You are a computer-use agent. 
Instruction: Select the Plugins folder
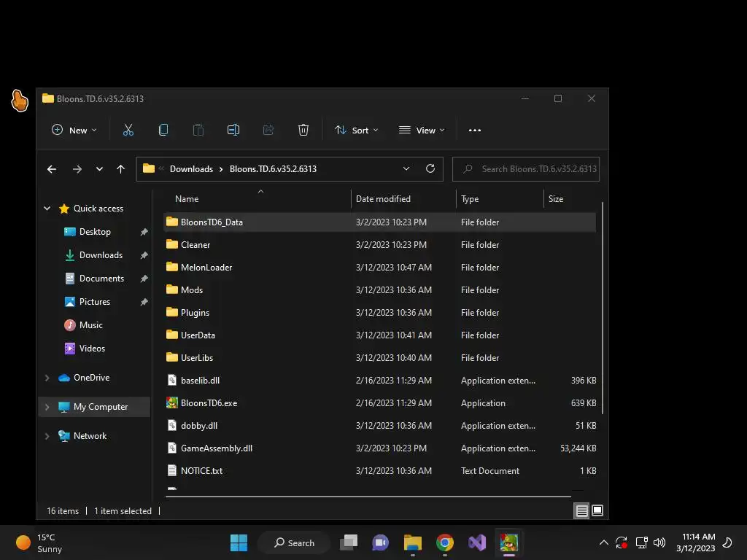379,313
